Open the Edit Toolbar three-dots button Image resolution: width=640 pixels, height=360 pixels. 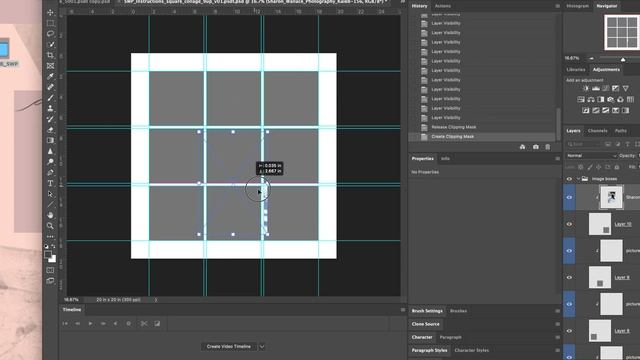point(50,236)
